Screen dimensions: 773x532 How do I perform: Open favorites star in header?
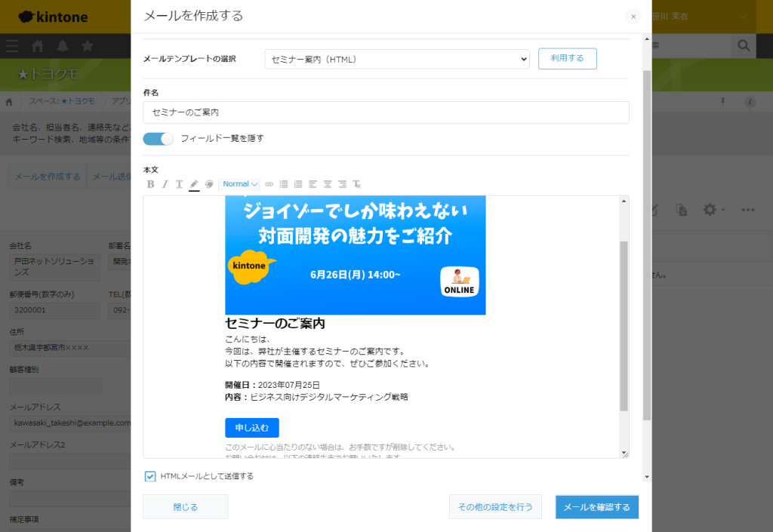[x=88, y=46]
